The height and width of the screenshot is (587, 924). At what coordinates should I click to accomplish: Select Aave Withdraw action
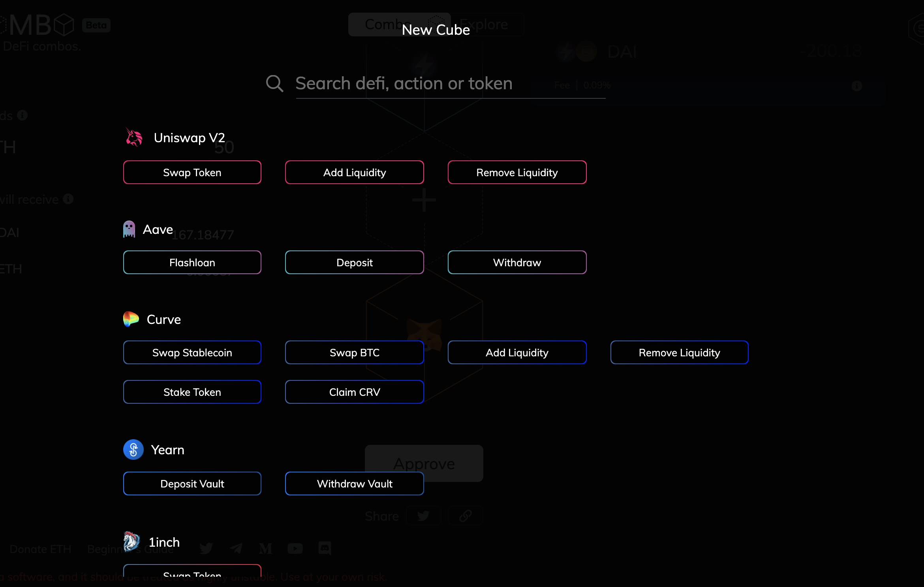(517, 262)
